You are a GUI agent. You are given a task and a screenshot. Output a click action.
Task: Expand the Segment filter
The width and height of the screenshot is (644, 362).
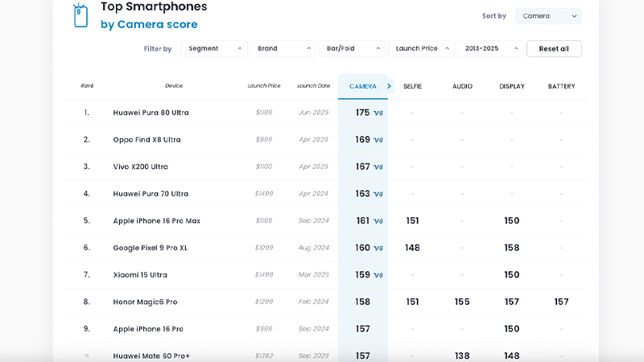tap(214, 48)
